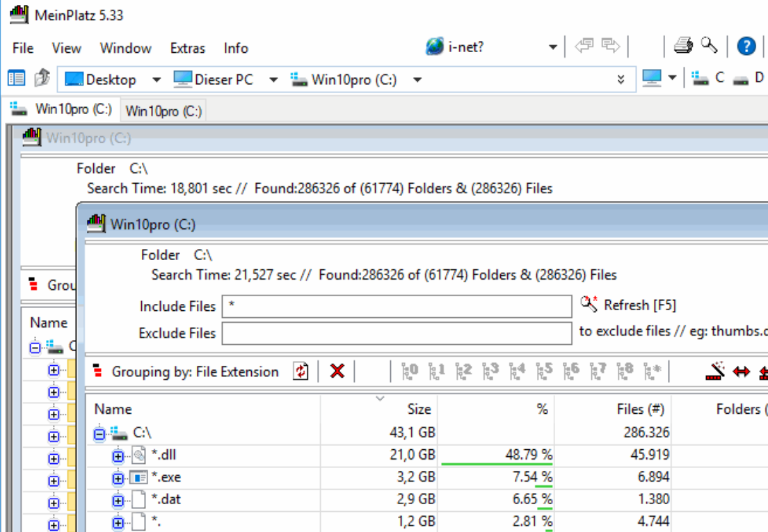Click the i-net globe icon
768x532 pixels.
435,47
